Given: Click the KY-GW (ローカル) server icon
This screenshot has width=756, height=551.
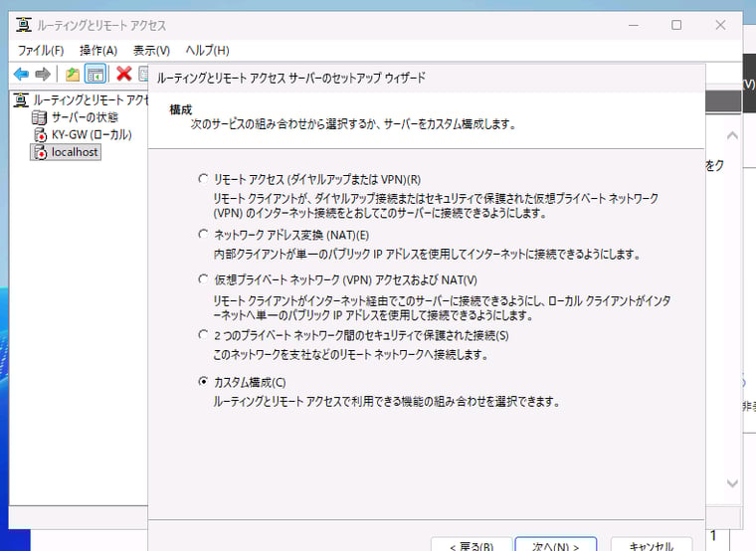Looking at the screenshot, I should [40, 134].
